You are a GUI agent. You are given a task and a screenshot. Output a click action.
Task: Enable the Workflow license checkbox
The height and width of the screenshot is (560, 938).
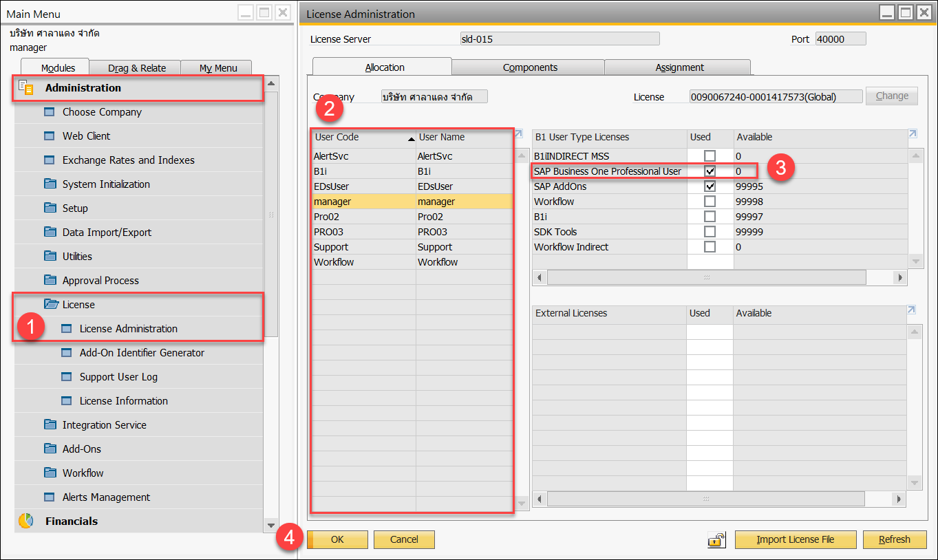point(710,202)
